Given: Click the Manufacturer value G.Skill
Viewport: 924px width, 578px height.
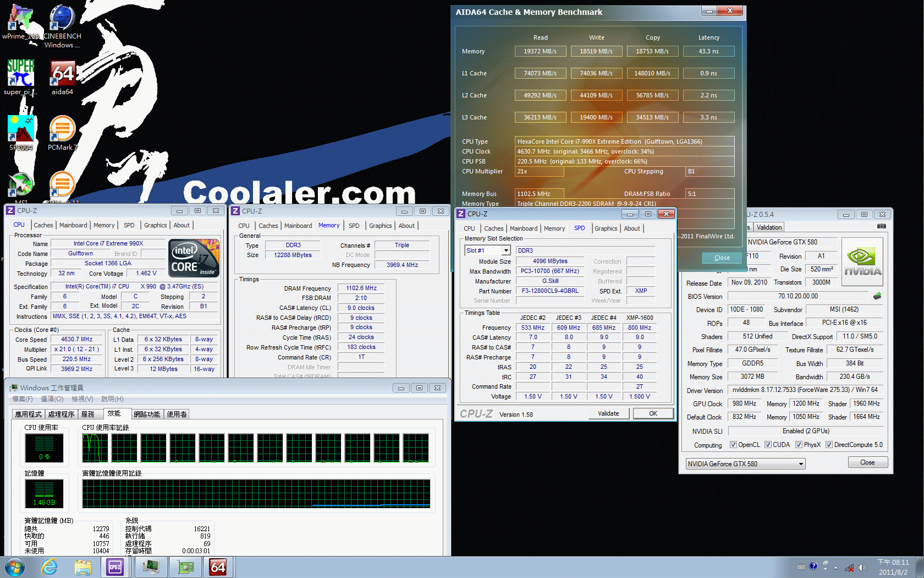Looking at the screenshot, I should [x=550, y=281].
